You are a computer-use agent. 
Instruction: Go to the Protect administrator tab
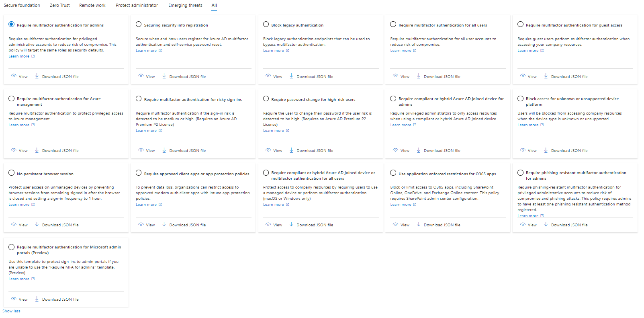click(137, 5)
